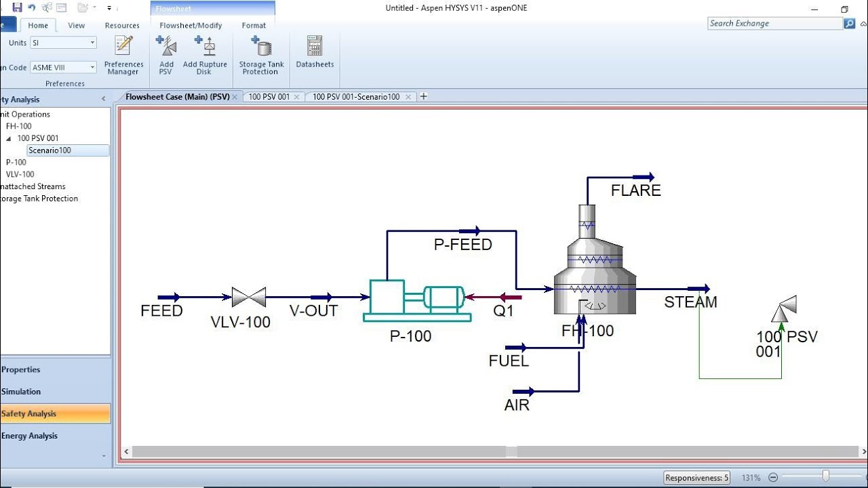868x488 pixels.
Task: Open the Properties environment
Action: point(56,369)
